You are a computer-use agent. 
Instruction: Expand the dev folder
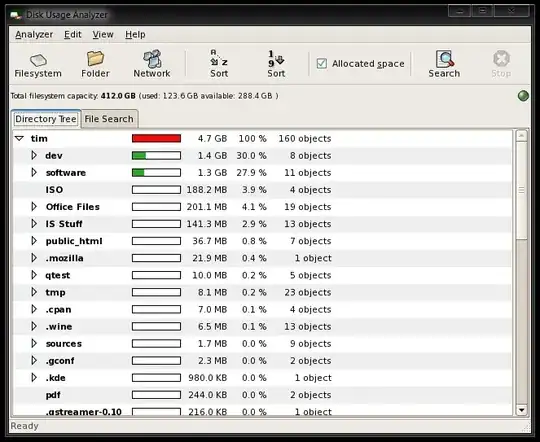tap(34, 155)
